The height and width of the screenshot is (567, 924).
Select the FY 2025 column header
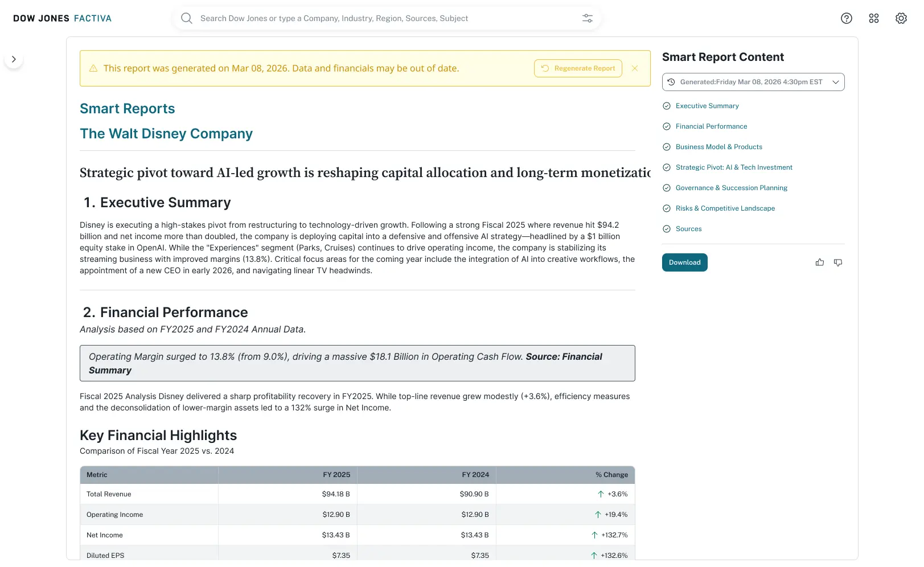(288, 475)
